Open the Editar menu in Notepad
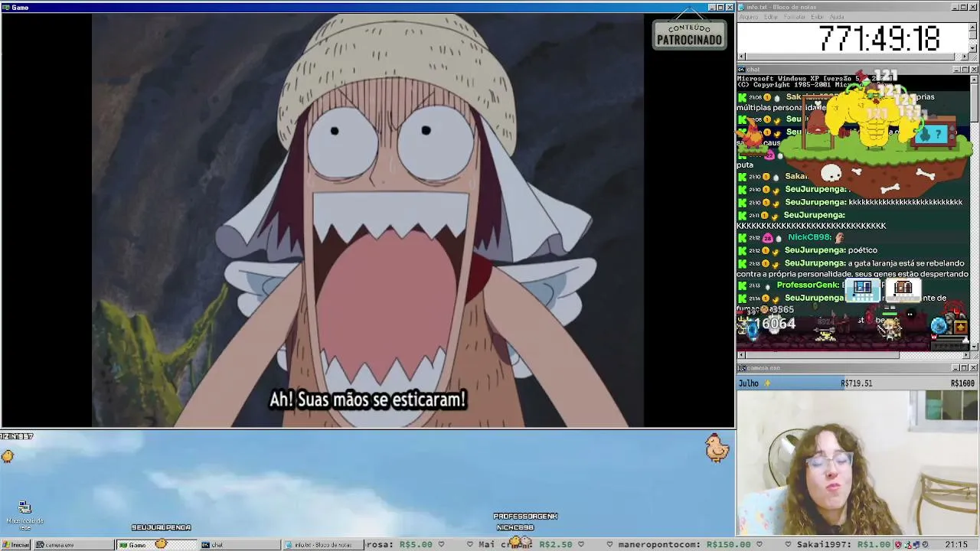 (x=770, y=17)
